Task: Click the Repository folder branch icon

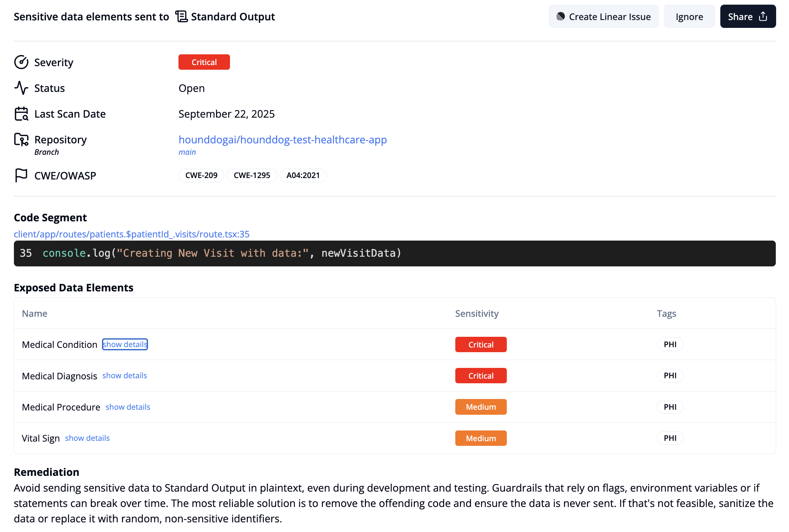Action: point(21,139)
